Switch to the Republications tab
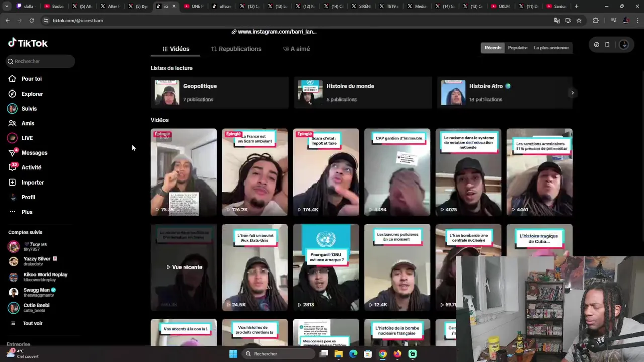 pyautogui.click(x=236, y=49)
